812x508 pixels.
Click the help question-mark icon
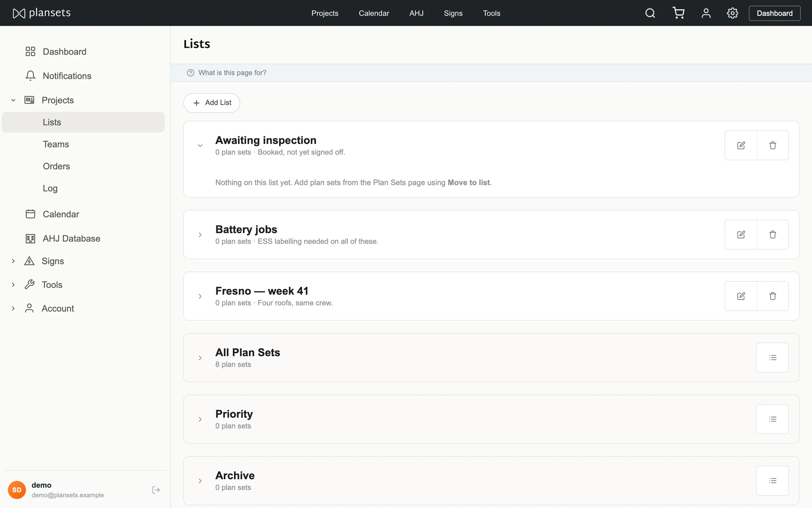pyautogui.click(x=191, y=73)
